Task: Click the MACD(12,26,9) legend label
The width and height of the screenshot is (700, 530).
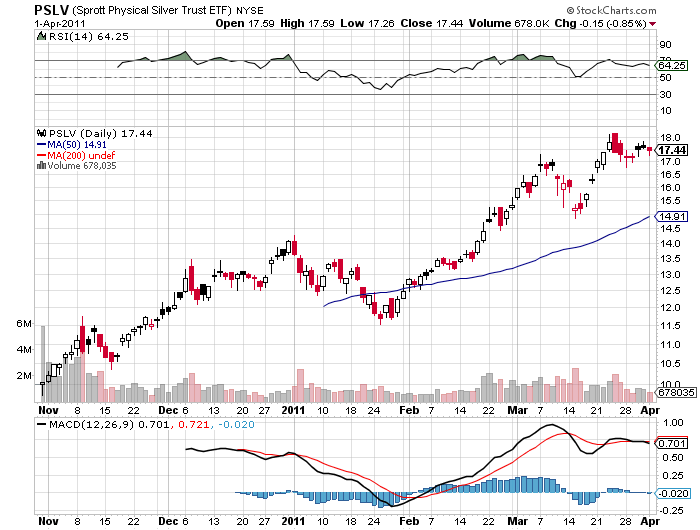Action: tap(91, 425)
